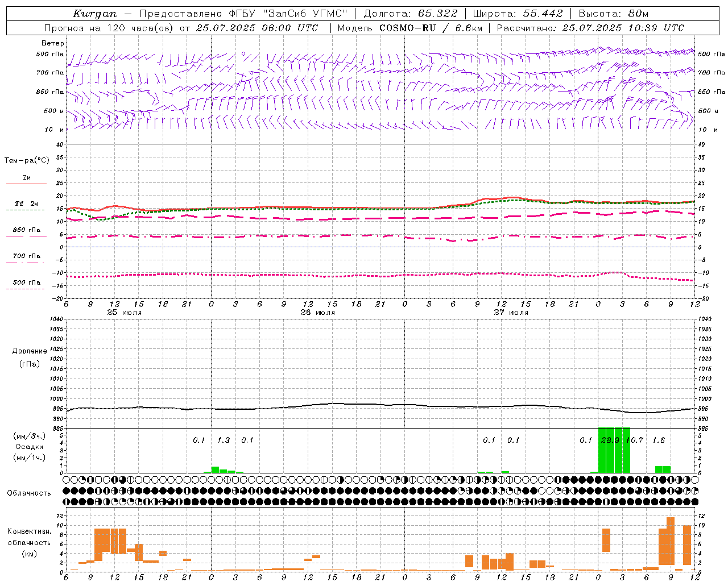Click date label "25 июля"
The image size is (728, 582).
125,313
